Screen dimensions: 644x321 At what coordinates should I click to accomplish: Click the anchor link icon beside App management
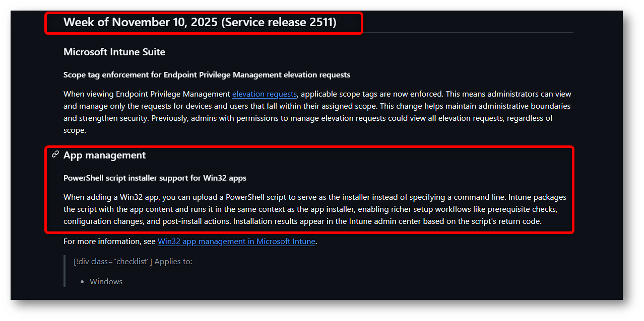click(x=55, y=154)
